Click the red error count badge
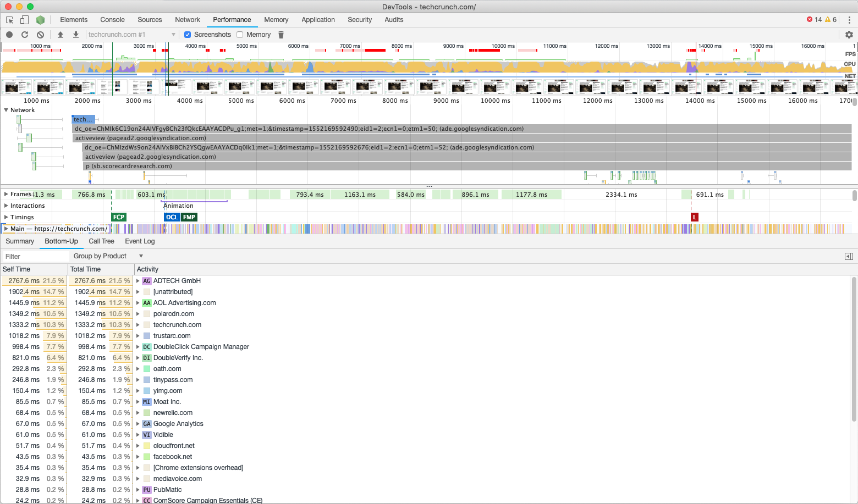 click(813, 19)
